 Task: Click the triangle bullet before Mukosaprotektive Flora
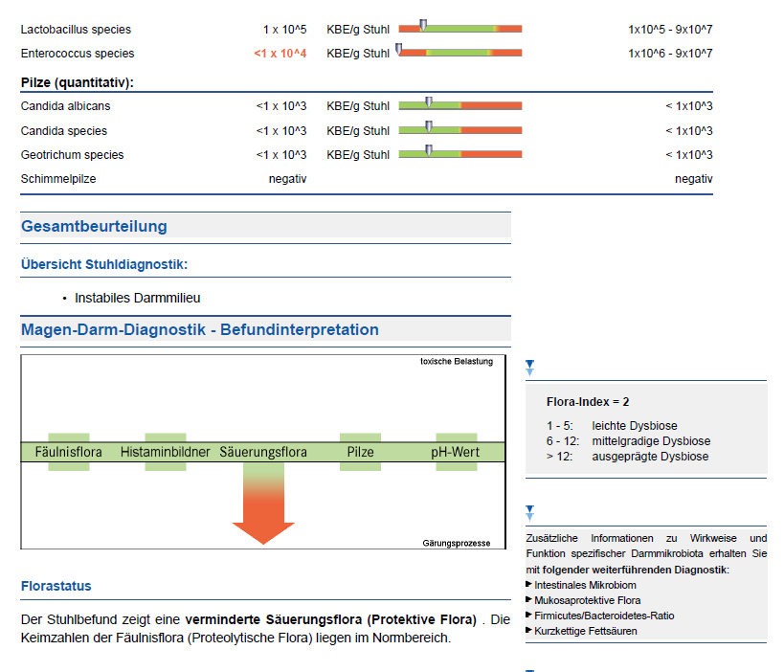pos(529,599)
